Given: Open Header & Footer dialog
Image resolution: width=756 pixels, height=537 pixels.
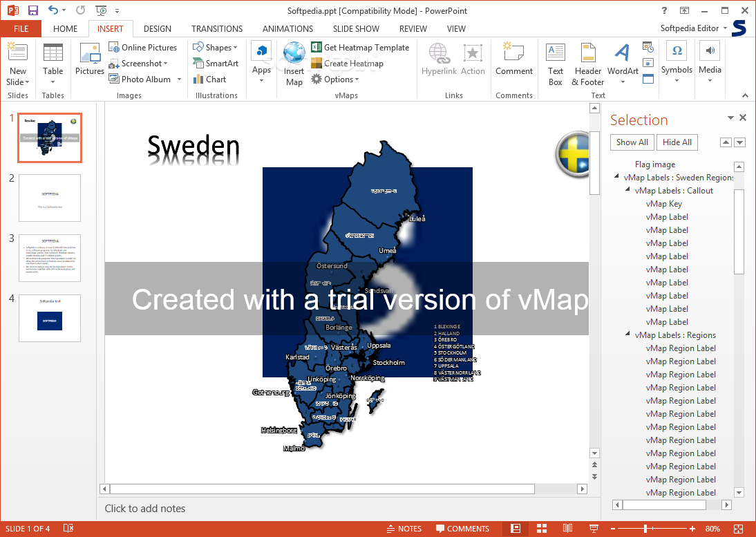Looking at the screenshot, I should 588,64.
